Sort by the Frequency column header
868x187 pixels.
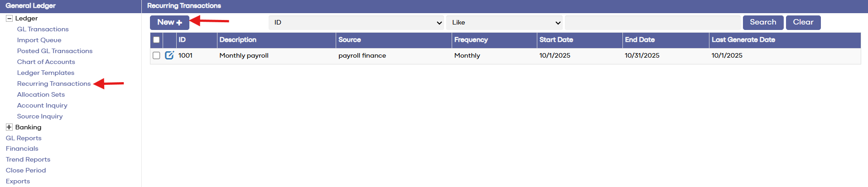(471, 40)
